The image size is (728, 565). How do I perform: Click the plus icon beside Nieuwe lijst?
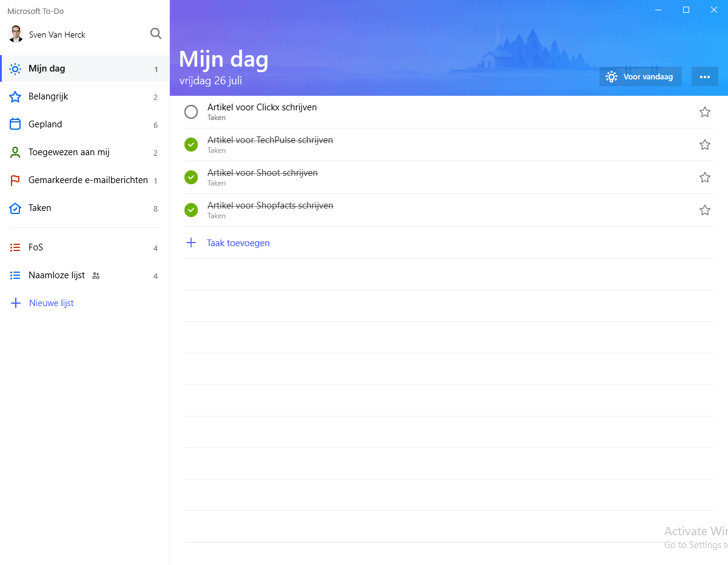[16, 303]
